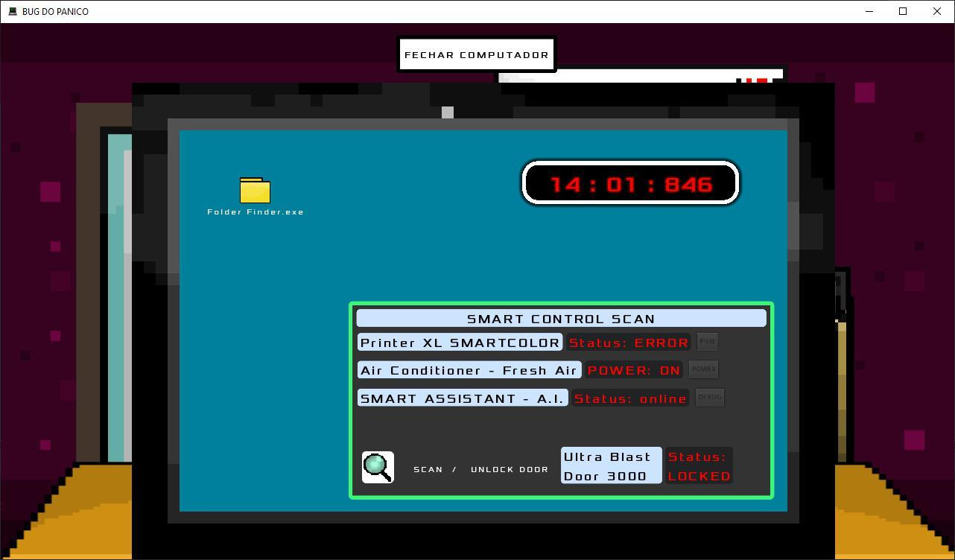Click the Status: online assistant indicator
The height and width of the screenshot is (560, 955).
tap(630, 398)
